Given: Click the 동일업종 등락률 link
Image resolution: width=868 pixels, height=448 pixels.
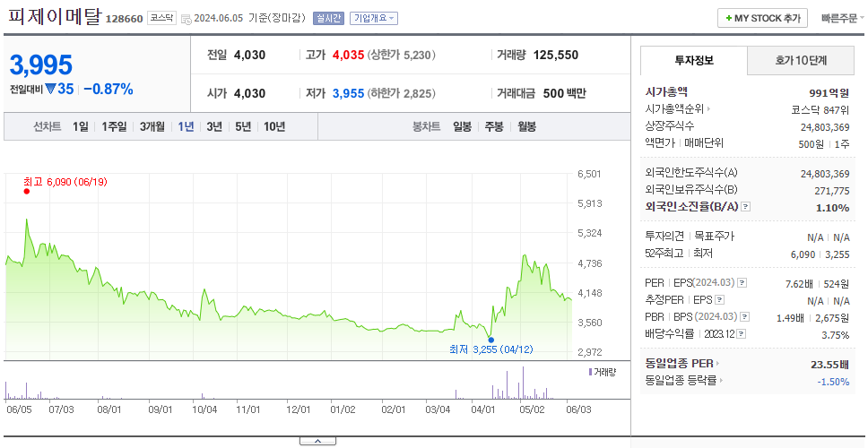Looking at the screenshot, I should pyautogui.click(x=681, y=381).
